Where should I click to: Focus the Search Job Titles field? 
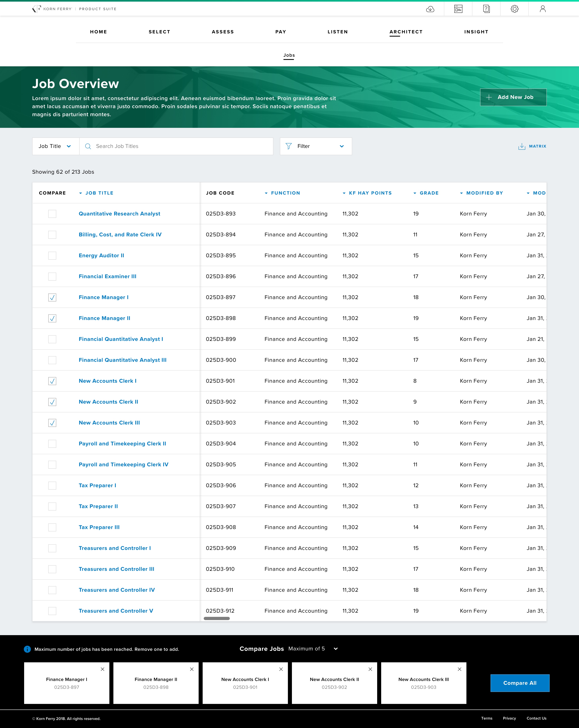coord(176,146)
